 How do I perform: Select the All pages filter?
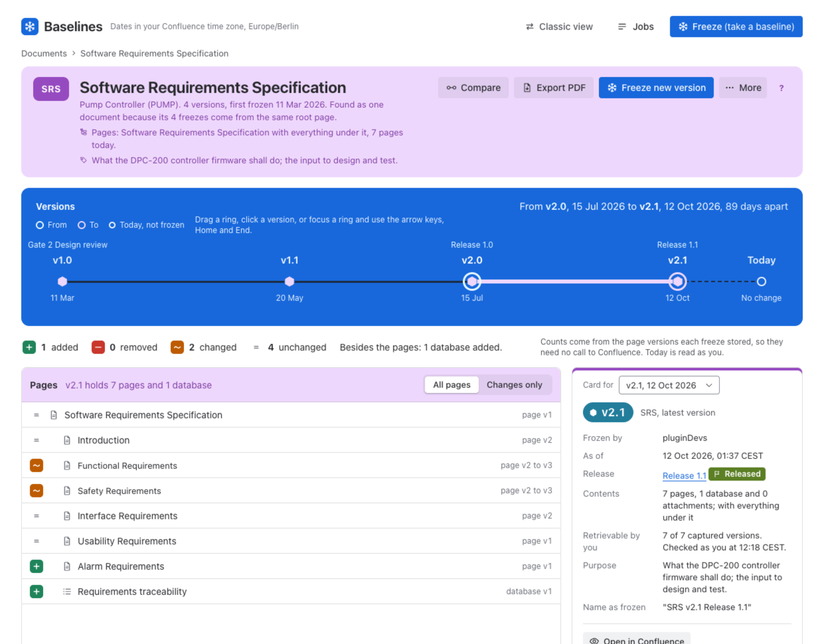[452, 384]
